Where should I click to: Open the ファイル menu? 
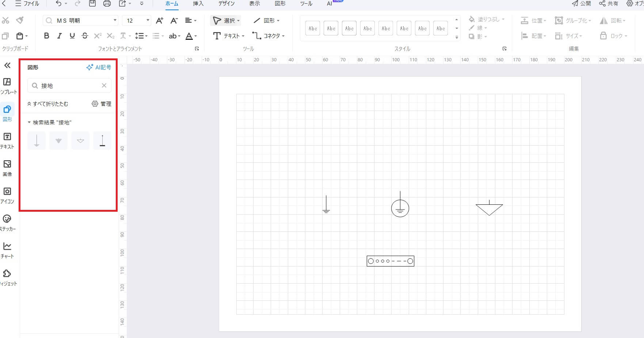27,4
